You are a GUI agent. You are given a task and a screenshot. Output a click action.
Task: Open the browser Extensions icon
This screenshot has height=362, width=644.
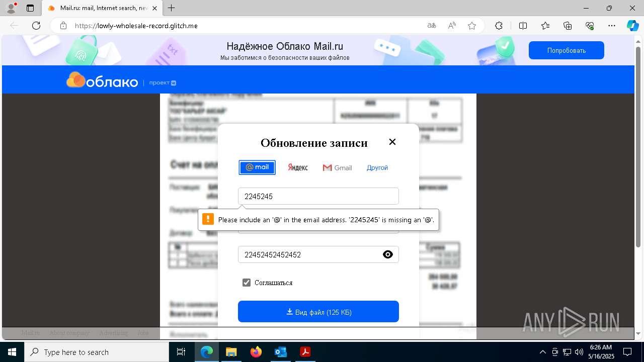(499, 26)
